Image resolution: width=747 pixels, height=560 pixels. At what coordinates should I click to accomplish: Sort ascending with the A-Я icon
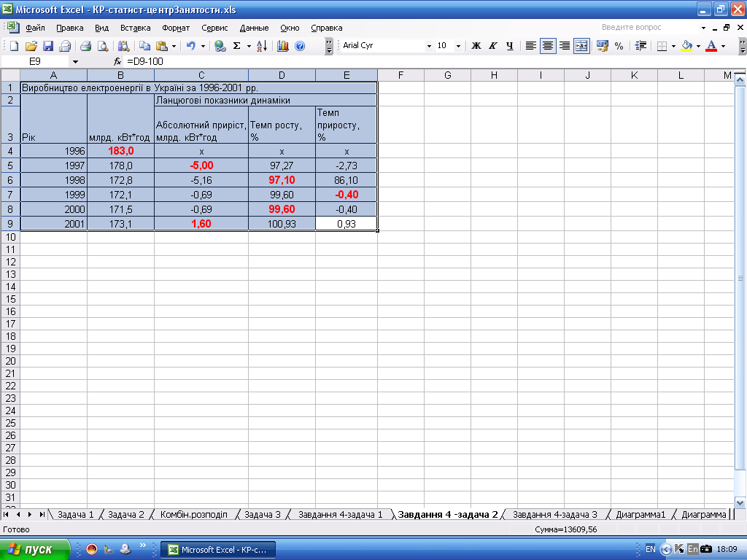click(262, 46)
